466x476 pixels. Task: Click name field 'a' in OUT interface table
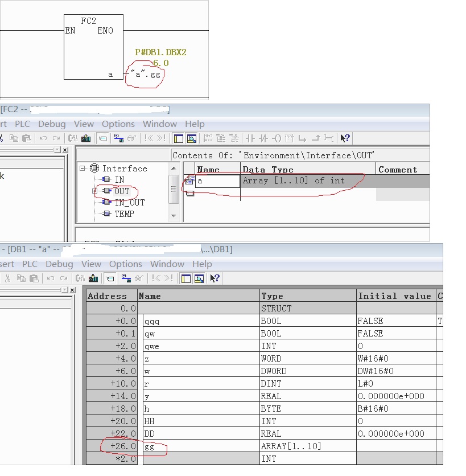[217, 181]
